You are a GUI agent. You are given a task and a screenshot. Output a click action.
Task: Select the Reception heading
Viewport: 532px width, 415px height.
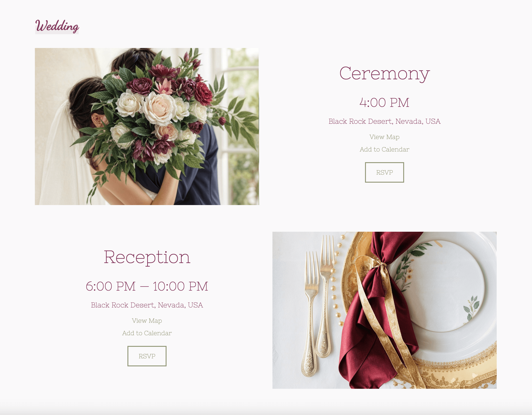(x=147, y=257)
